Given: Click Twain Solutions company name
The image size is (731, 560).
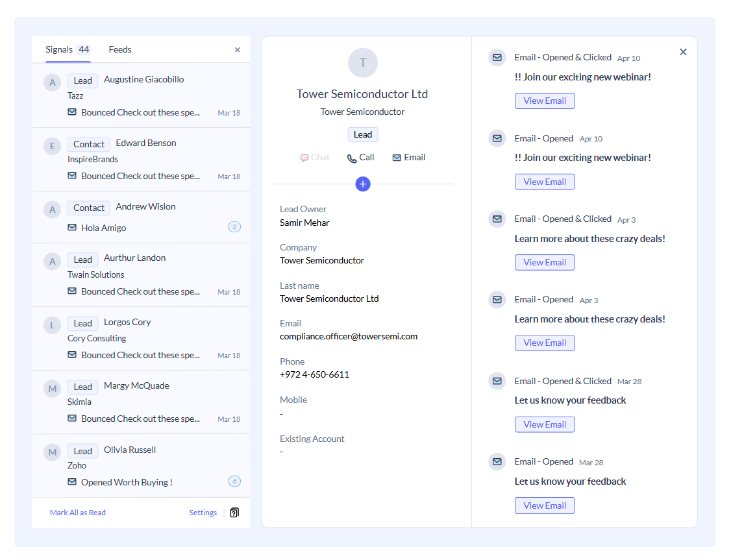Looking at the screenshot, I should click(95, 275).
